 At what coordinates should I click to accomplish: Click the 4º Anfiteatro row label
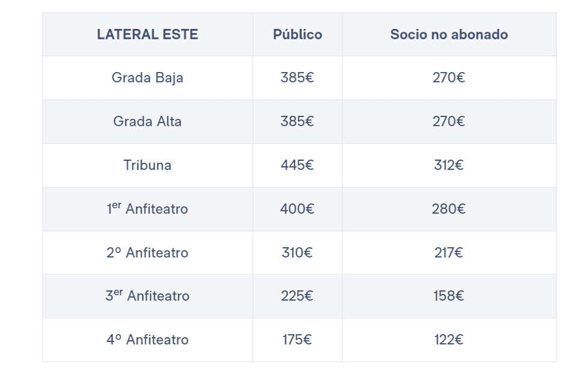[147, 340]
